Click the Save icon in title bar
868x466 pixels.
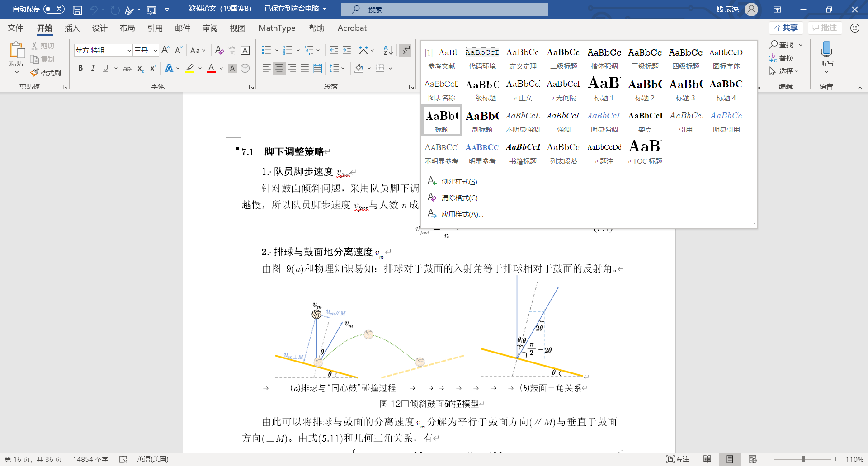[x=77, y=9]
